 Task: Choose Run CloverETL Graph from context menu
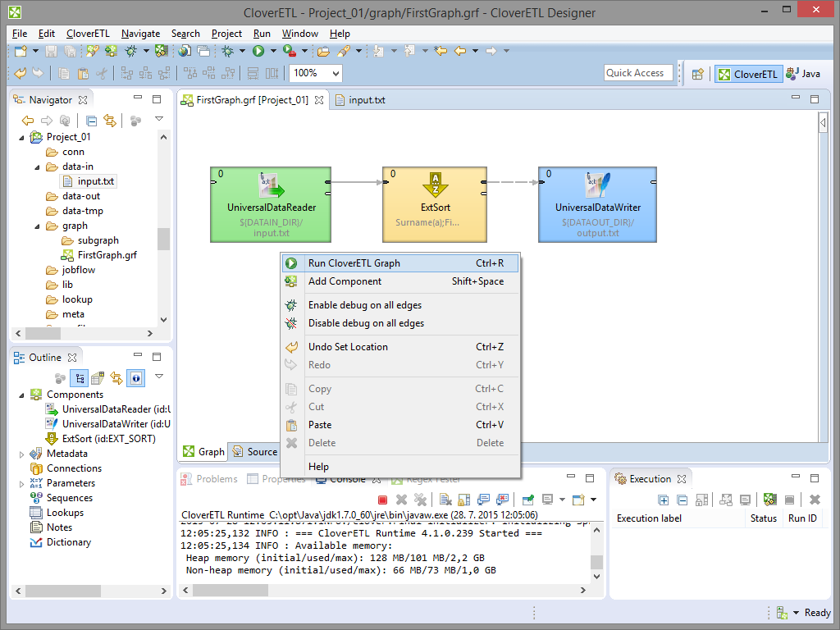pyautogui.click(x=354, y=263)
